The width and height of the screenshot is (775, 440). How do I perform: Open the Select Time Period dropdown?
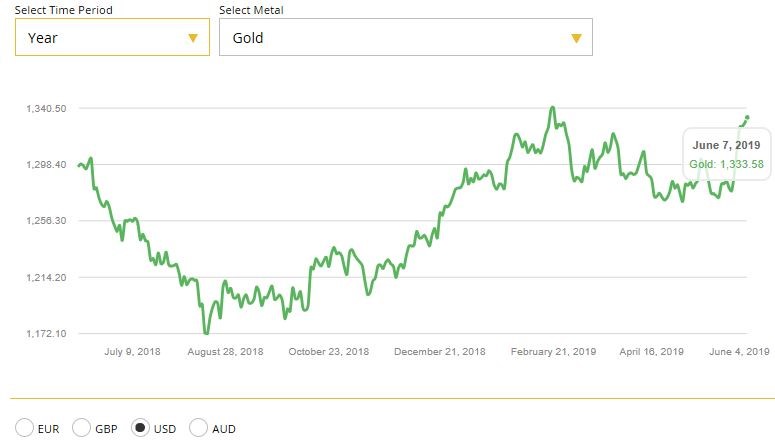coord(111,38)
